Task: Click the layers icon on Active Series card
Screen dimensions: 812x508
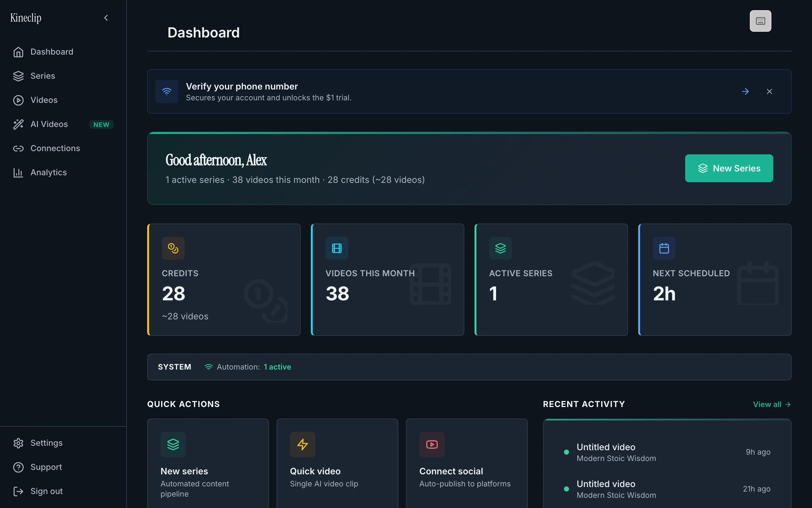Action: pos(500,248)
